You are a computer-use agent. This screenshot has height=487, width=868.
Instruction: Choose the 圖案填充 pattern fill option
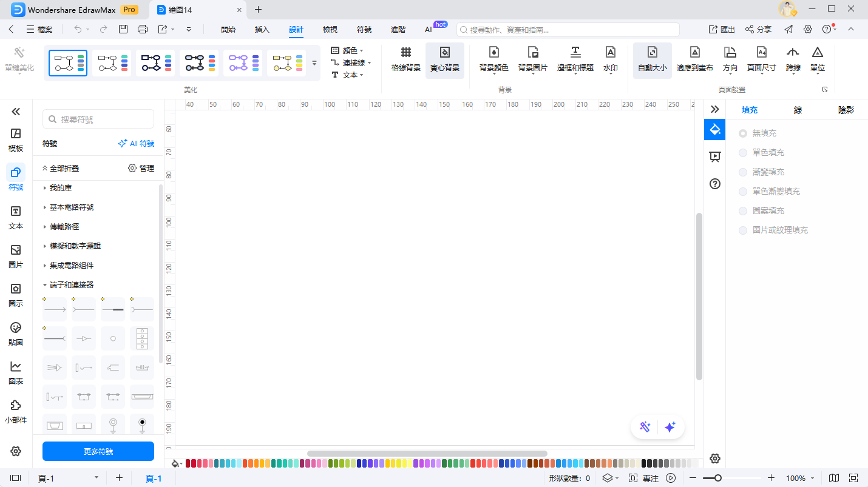coord(743,210)
